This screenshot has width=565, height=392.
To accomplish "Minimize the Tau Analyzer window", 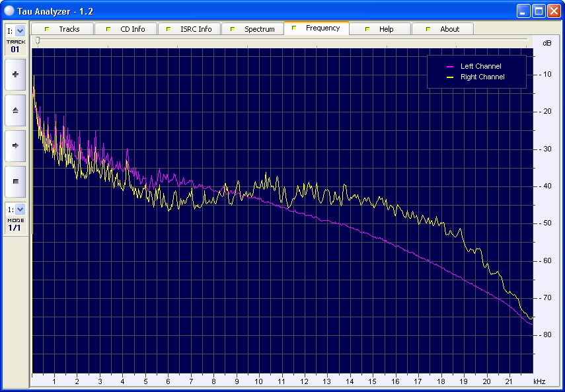I will tap(523, 11).
